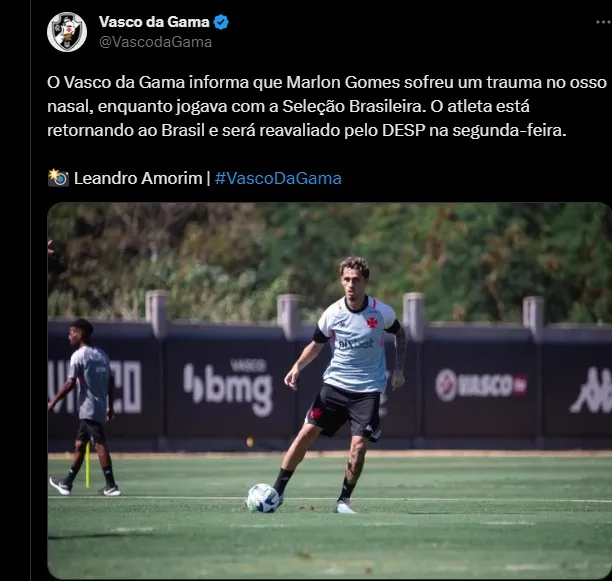Open the Vasco da Gama display name
The width and height of the screenshot is (612, 581).
pos(154,22)
